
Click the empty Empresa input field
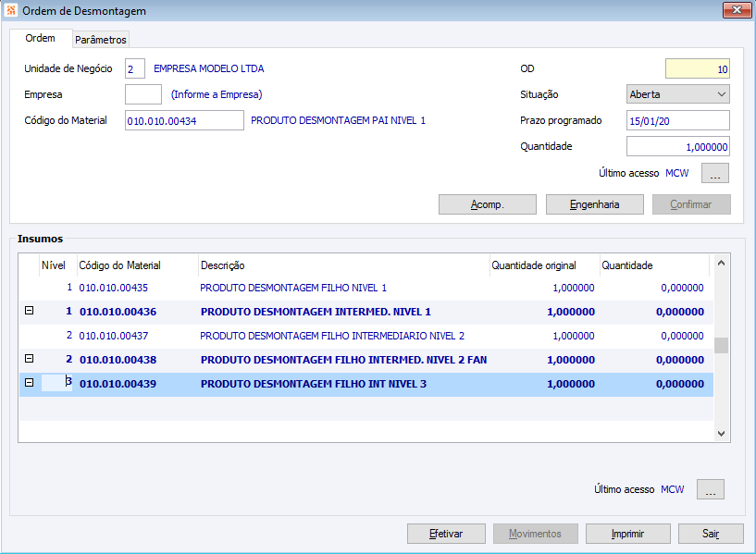(143, 94)
